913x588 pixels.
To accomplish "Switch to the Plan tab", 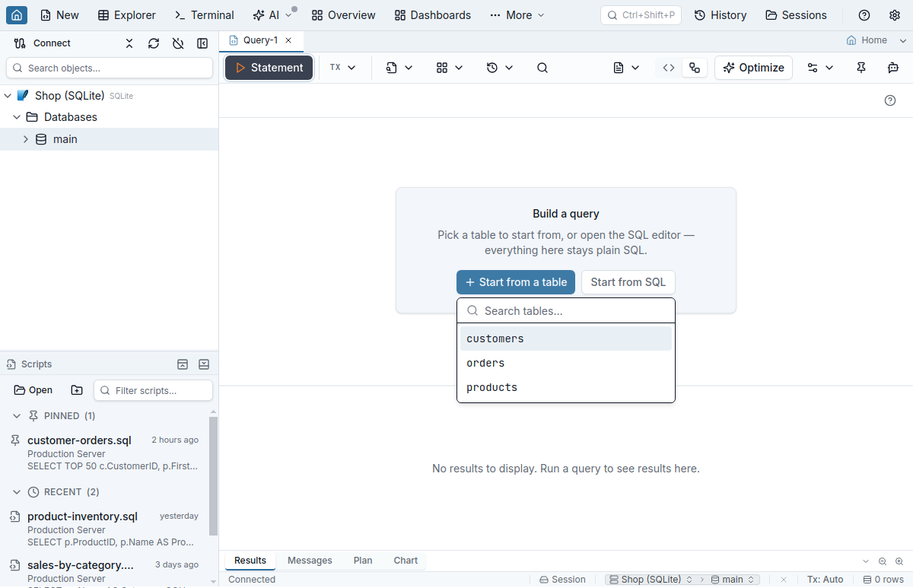I will click(x=363, y=561).
